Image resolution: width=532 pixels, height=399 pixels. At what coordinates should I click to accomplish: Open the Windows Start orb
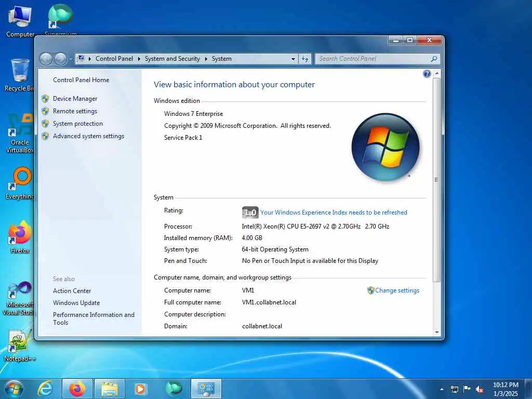coord(14,389)
